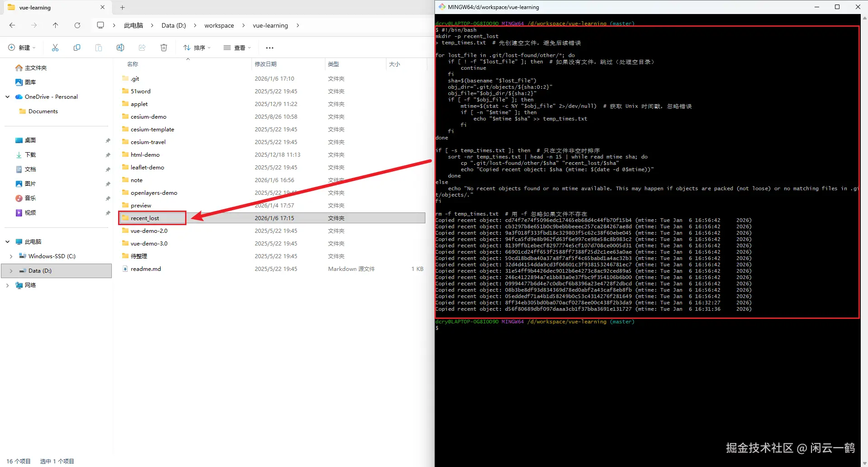
Task: Expand the chevron after Data (D:) breadcrumb
Action: [195, 25]
